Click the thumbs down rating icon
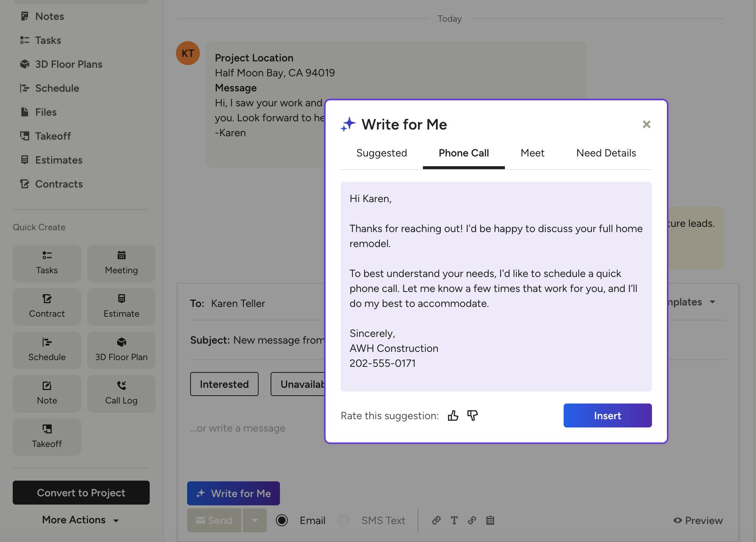Viewport: 756px width, 542px height. click(x=472, y=415)
